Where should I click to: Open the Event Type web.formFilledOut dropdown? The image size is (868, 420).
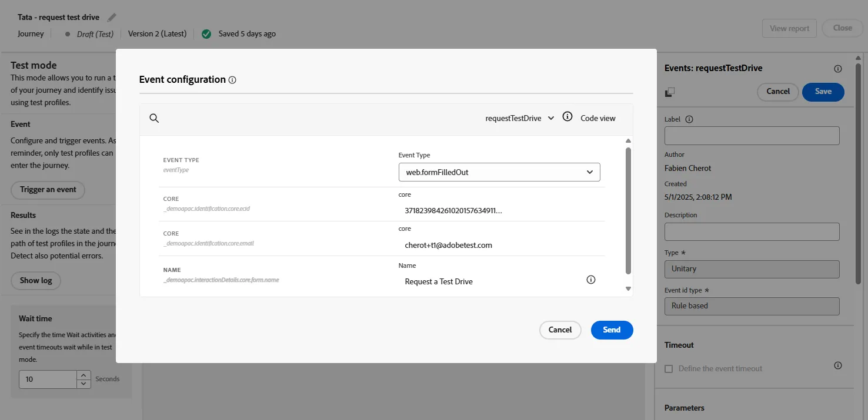click(x=499, y=172)
